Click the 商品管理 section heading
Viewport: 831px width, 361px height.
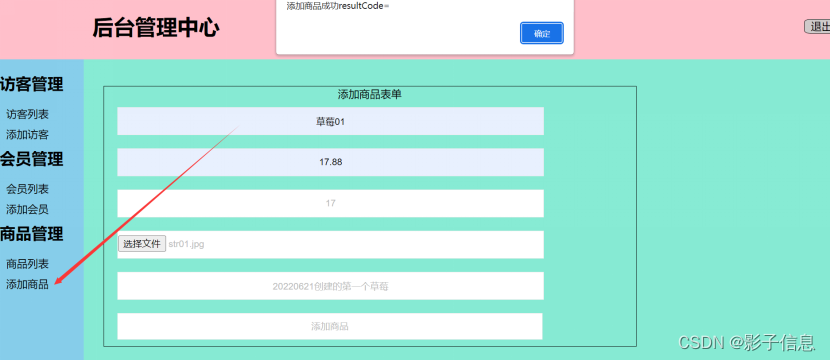pyautogui.click(x=32, y=234)
